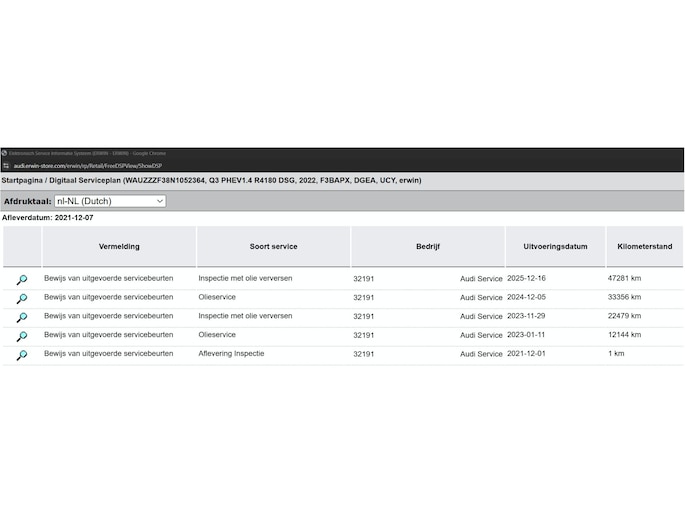This screenshot has height=514, width=685.
Task: Click magnifier icon for the 2024-12-05 Olieservice
Action: 22,298
